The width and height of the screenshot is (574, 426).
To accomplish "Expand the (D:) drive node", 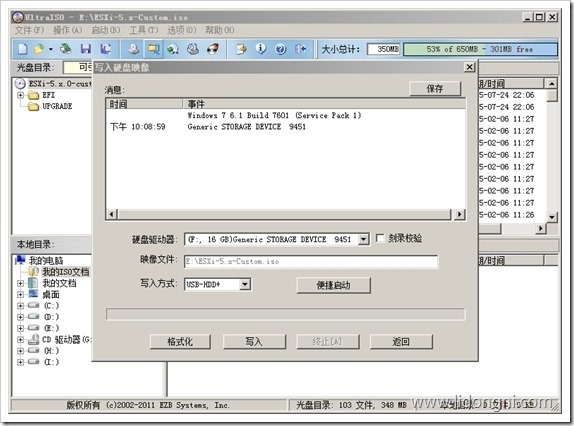I will (x=21, y=317).
